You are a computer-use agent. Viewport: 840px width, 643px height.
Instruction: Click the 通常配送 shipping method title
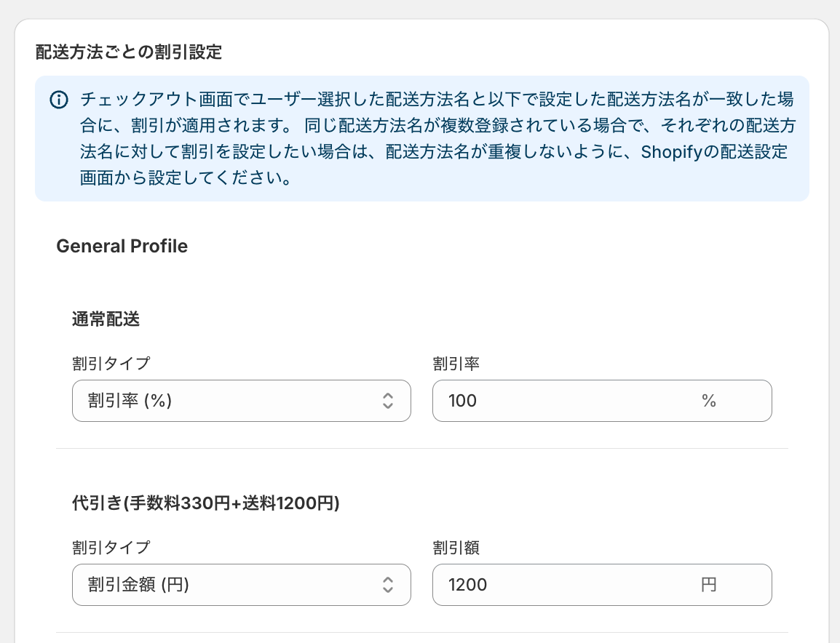click(106, 319)
